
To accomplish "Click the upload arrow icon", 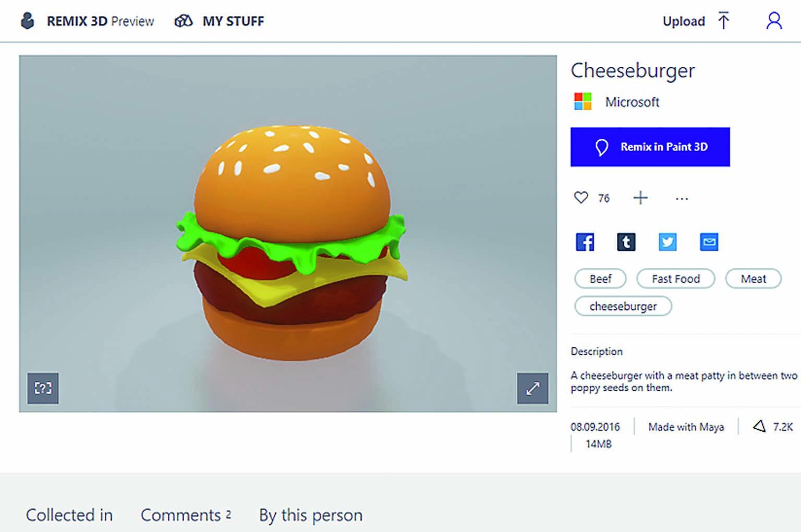I will click(723, 21).
